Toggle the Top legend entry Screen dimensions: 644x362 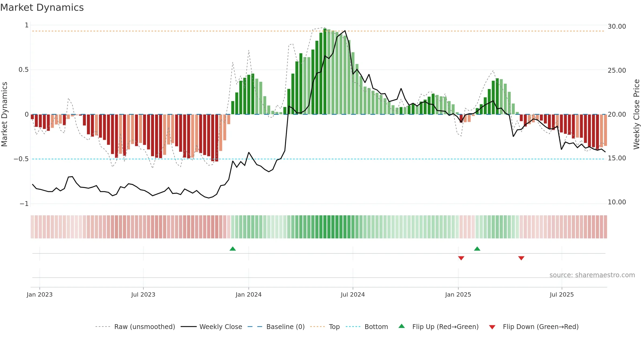point(325,327)
